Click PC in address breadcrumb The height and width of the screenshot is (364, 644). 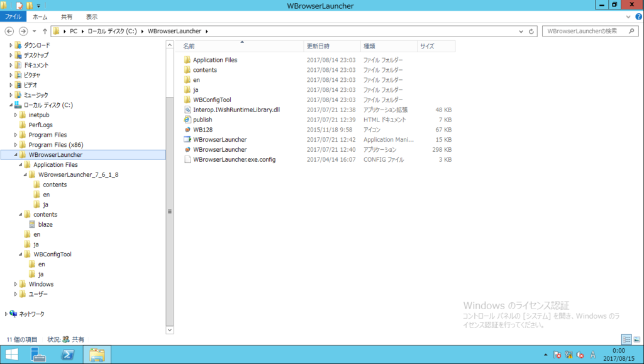click(x=74, y=31)
